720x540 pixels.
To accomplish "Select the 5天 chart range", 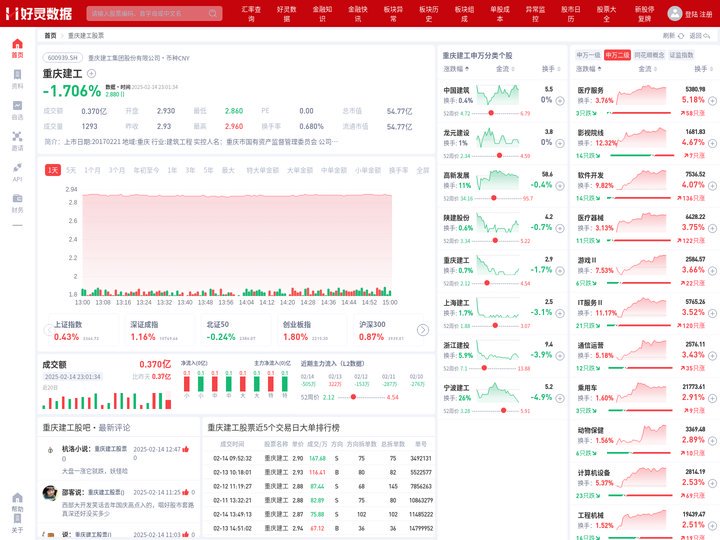I will click(x=71, y=170).
